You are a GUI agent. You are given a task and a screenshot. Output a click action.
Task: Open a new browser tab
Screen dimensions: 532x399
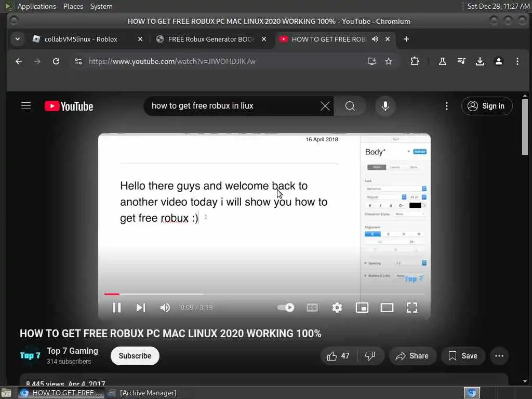coord(406,39)
